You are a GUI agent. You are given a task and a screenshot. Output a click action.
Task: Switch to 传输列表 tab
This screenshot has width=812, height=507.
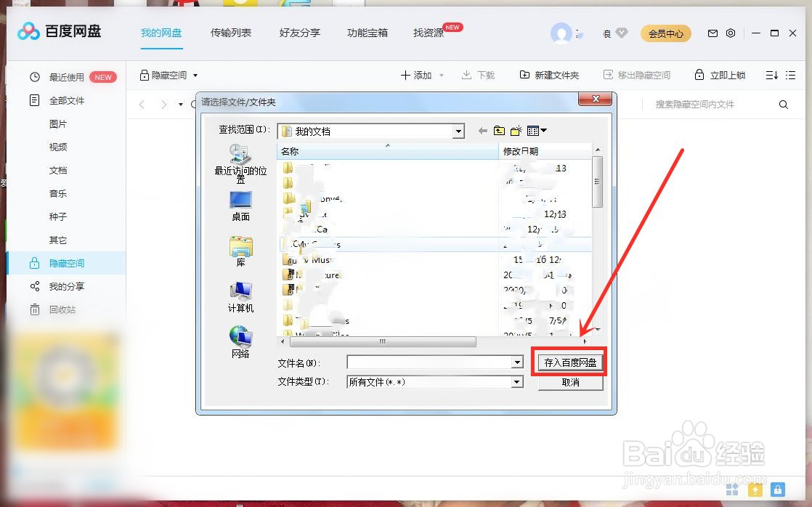[x=230, y=33]
